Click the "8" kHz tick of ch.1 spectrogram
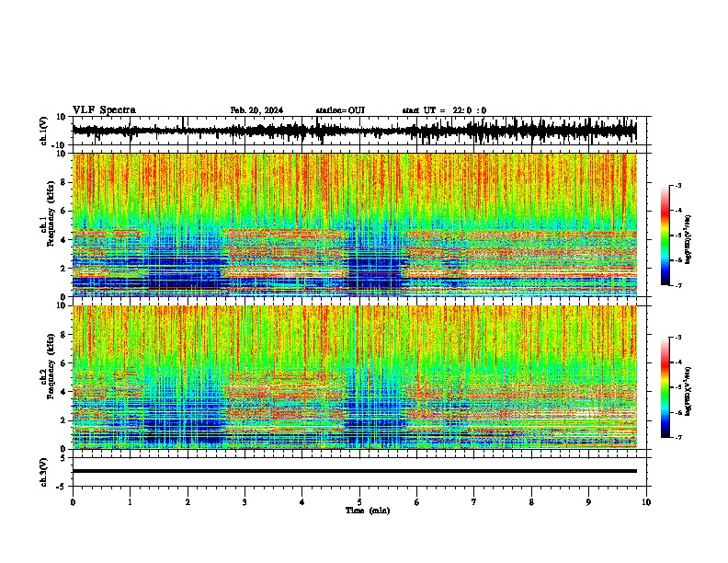The height and width of the screenshot is (563, 728). (63, 182)
